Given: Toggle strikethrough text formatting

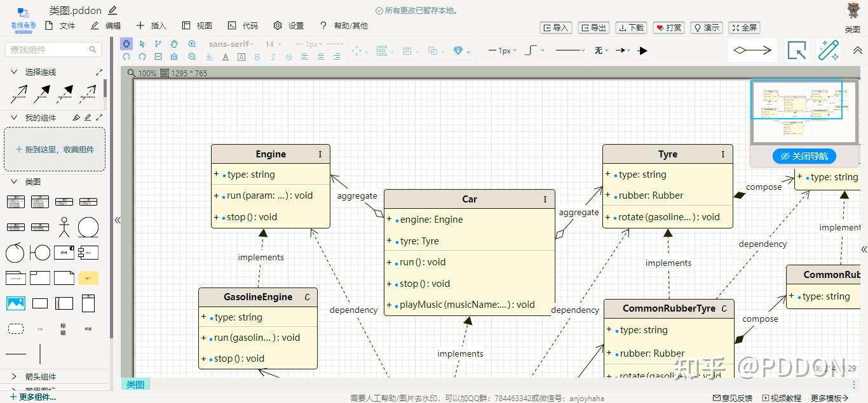Looking at the screenshot, I should [289, 57].
